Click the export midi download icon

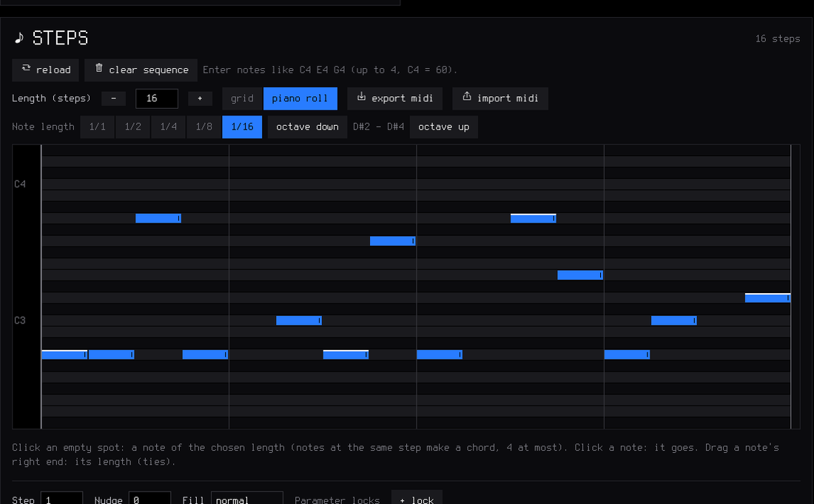361,96
